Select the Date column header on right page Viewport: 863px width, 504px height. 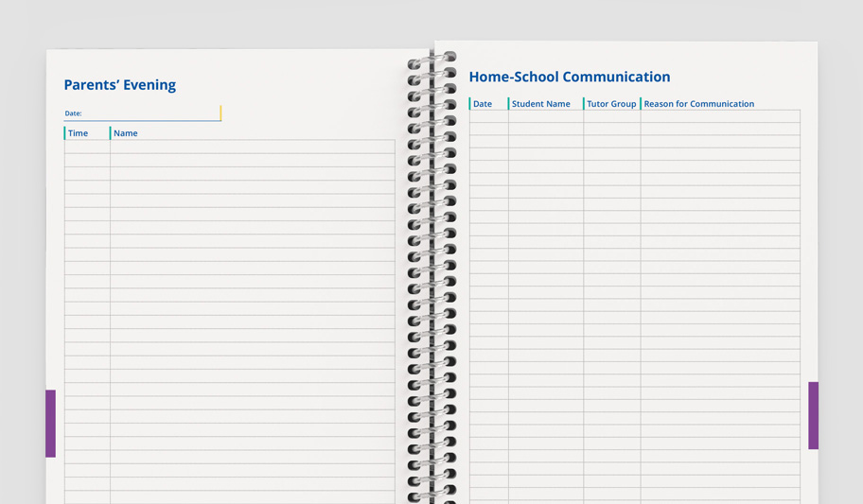[483, 103]
